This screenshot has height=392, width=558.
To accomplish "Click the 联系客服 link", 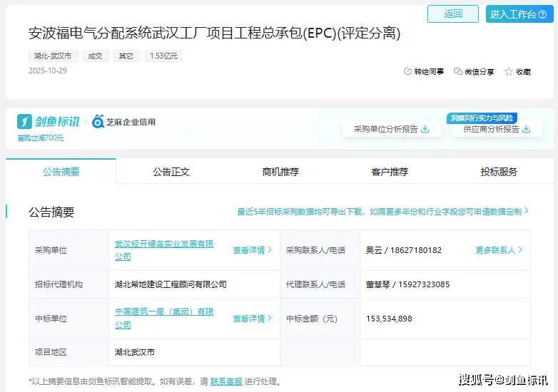I will coord(226,382).
